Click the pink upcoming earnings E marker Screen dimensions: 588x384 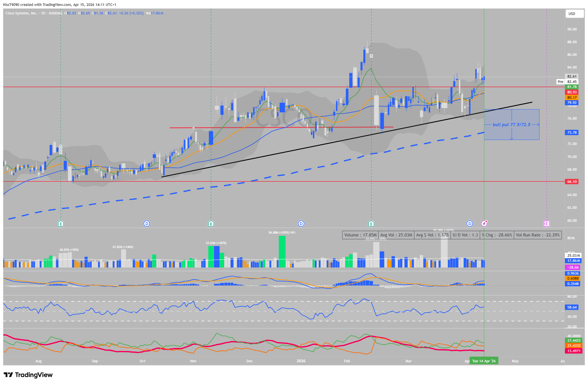[x=546, y=224]
